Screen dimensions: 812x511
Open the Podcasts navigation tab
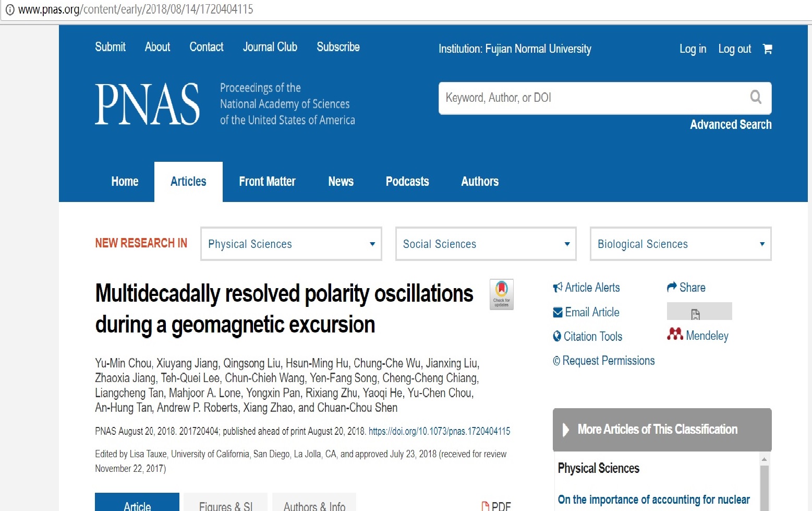(x=407, y=182)
